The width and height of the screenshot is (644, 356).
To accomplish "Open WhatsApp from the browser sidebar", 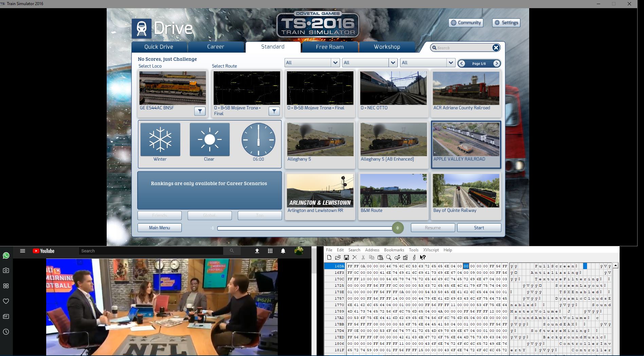I will tap(6, 255).
